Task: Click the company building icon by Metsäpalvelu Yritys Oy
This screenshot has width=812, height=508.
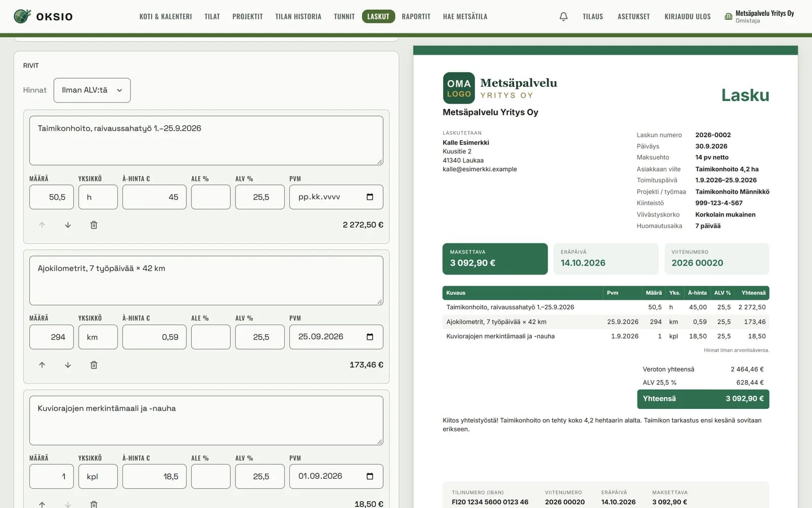Action: [728, 16]
